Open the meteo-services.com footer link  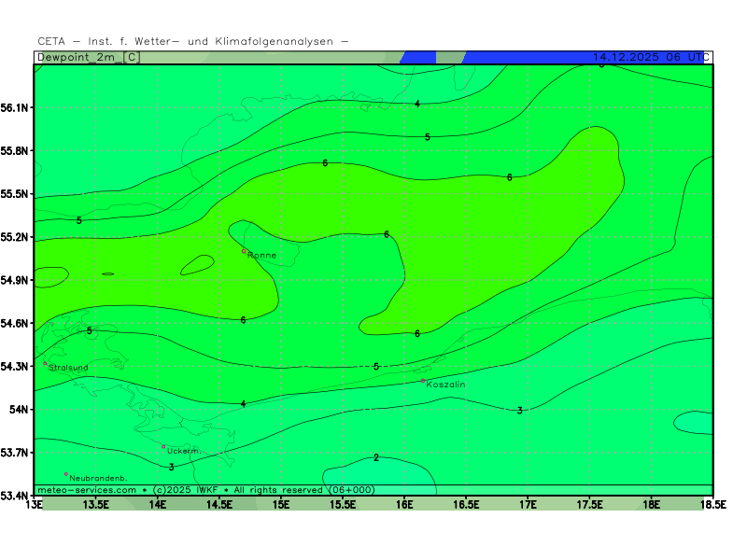pos(87,490)
